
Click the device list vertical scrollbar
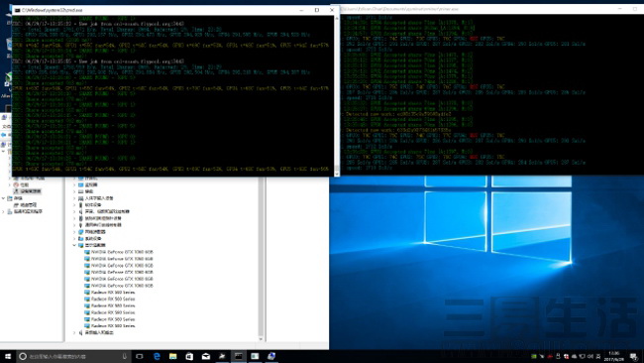(261, 259)
